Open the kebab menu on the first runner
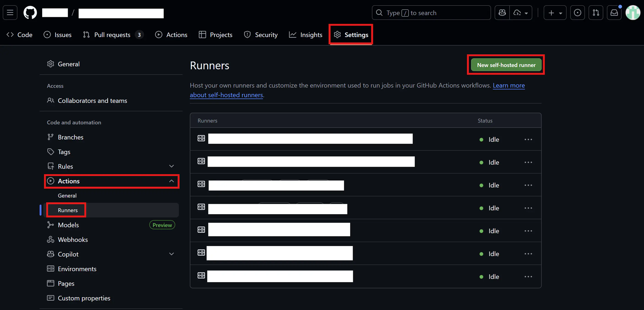Image resolution: width=644 pixels, height=310 pixels. pos(528,139)
